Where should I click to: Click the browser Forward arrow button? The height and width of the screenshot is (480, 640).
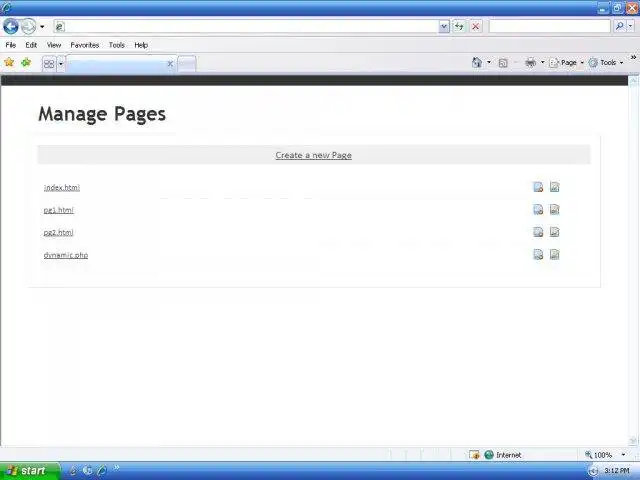click(x=29, y=27)
